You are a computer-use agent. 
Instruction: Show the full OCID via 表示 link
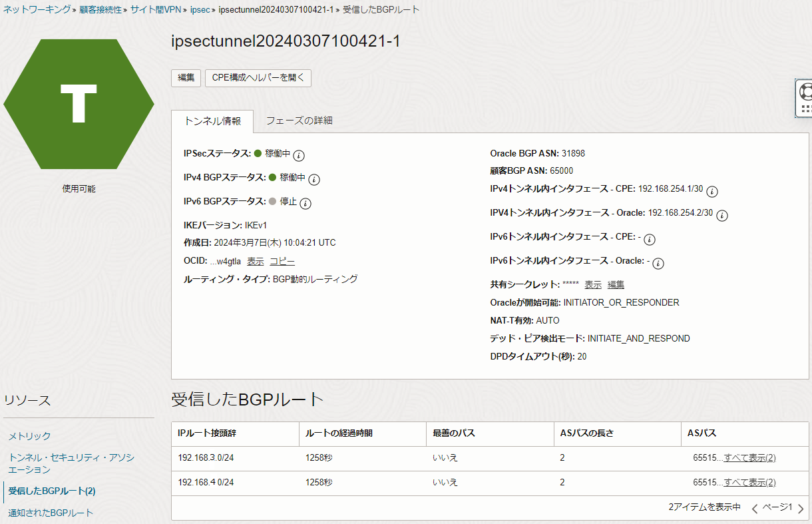tap(256, 261)
